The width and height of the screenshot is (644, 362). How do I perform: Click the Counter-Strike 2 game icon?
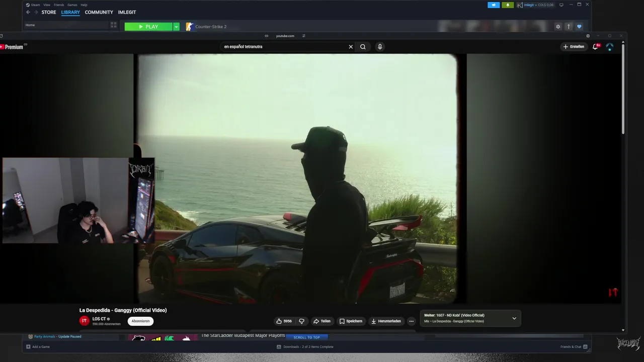(189, 27)
